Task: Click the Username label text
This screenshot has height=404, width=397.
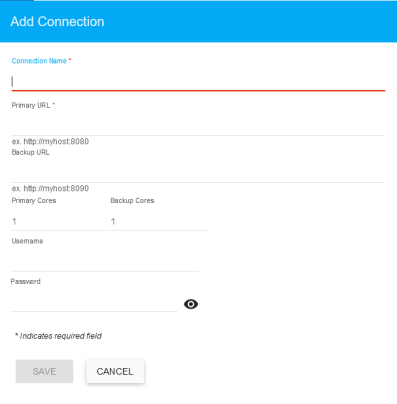Action: coord(27,241)
